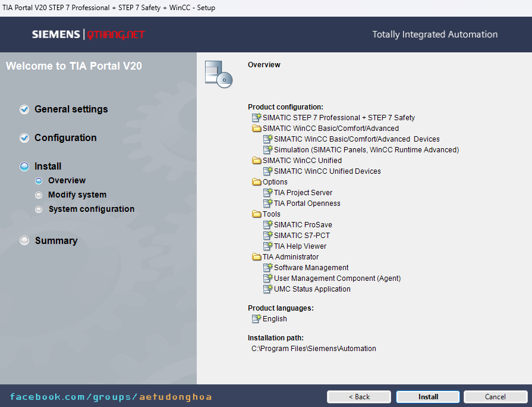Image resolution: width=532 pixels, height=407 pixels.
Task: Select the Modify system step indicator
Action: point(39,195)
